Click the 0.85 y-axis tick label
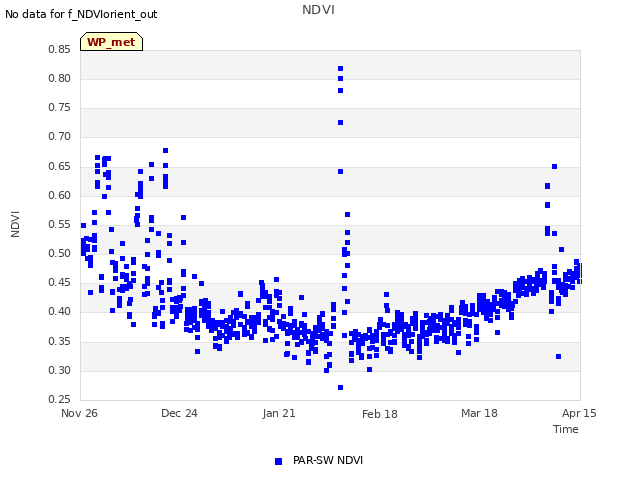Screen dimensions: 640x480 point(60,49)
